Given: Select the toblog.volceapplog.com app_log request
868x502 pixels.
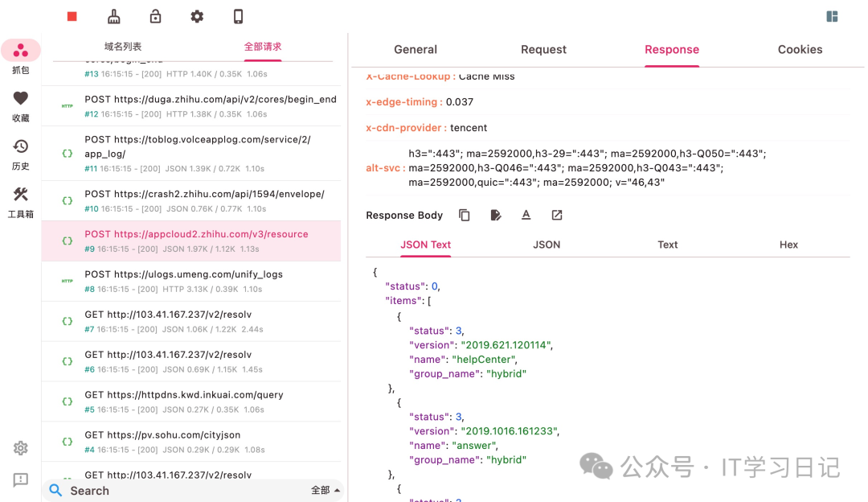Looking at the screenshot, I should tap(191, 154).
